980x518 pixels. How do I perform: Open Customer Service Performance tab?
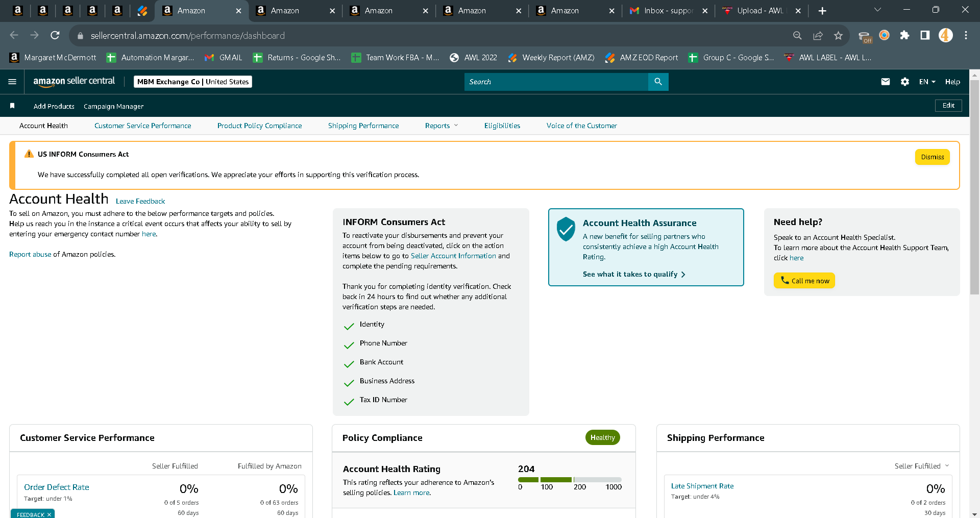[x=143, y=126]
